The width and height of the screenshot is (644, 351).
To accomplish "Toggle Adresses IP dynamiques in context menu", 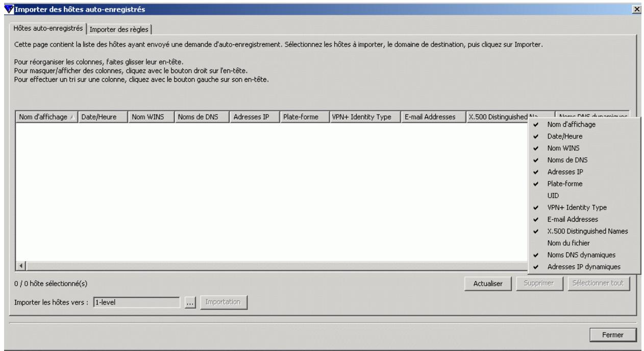I will [x=584, y=266].
